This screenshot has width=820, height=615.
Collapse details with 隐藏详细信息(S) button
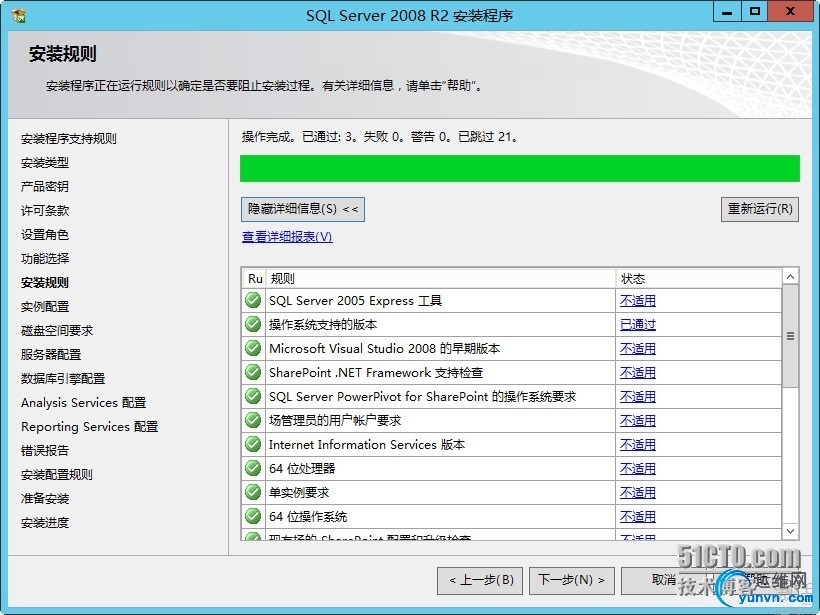[x=303, y=209]
